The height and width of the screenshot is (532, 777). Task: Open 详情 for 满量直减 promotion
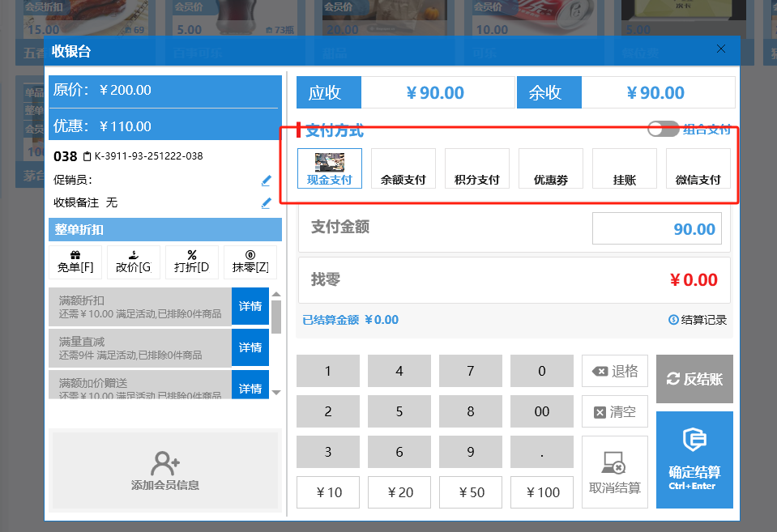tap(250, 347)
